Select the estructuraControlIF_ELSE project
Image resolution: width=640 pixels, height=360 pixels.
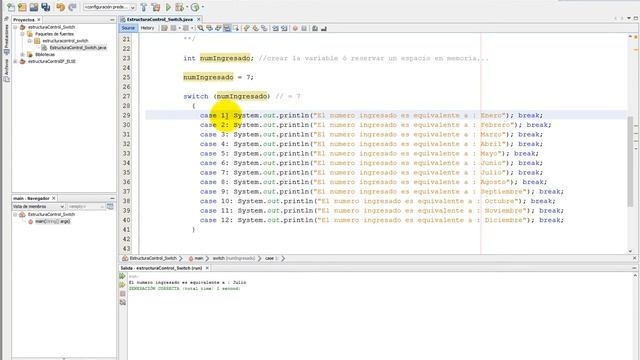point(51,61)
